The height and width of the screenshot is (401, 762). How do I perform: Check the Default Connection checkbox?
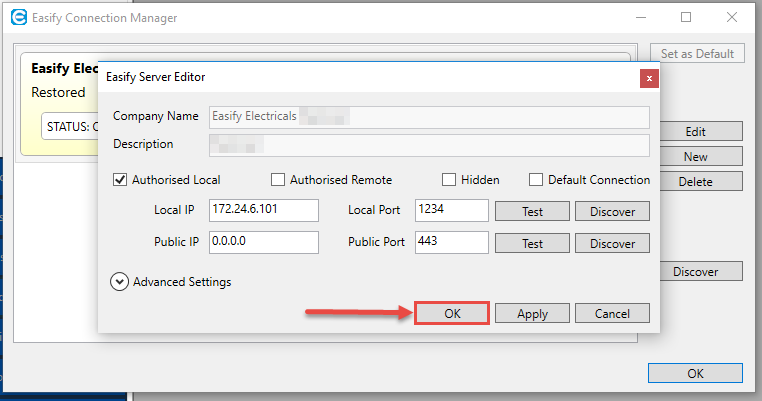coord(536,180)
